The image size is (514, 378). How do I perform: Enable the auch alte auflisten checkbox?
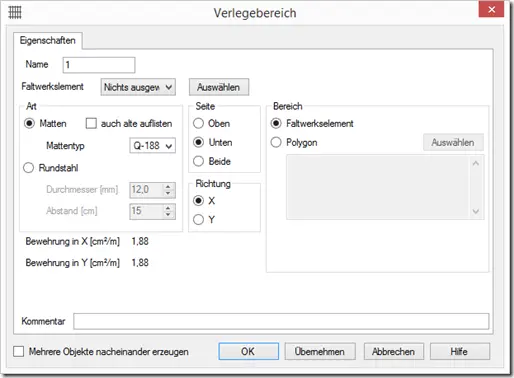point(91,123)
